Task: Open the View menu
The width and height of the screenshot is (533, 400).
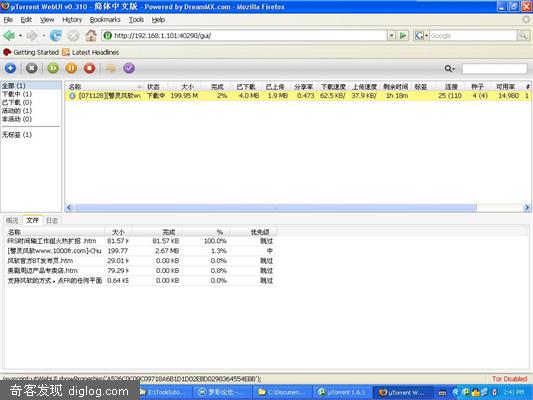Action: pos(47,20)
